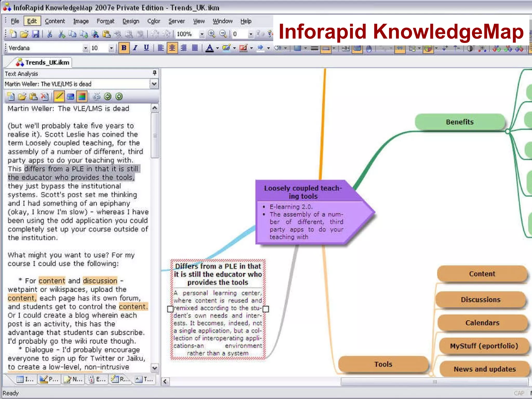Go to previous with green left arrow
Image resolution: width=532 pixels, height=399 pixels.
[108, 97]
